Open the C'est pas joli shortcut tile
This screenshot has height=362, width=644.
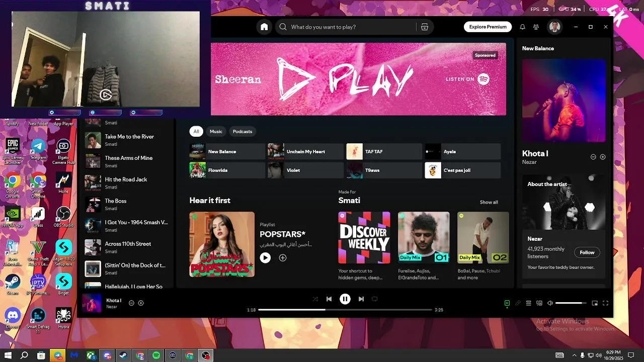[x=463, y=170]
